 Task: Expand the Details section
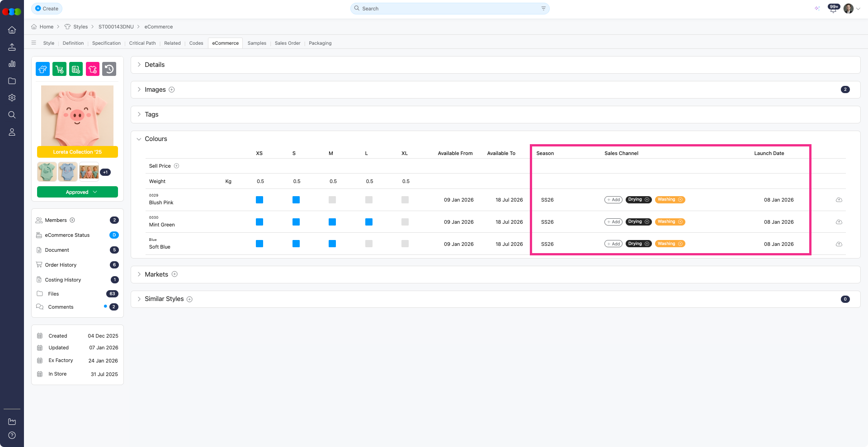pyautogui.click(x=154, y=65)
